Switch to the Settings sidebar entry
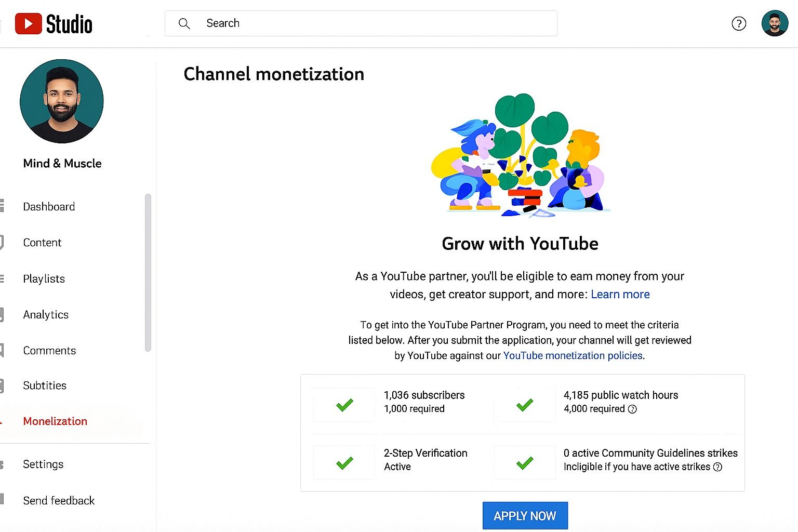Image resolution: width=798 pixels, height=532 pixels. pos(43,464)
